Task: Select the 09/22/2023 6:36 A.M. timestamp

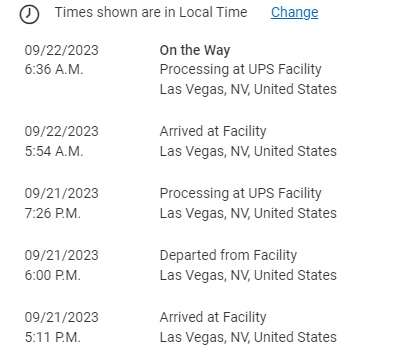Action: [x=61, y=60]
